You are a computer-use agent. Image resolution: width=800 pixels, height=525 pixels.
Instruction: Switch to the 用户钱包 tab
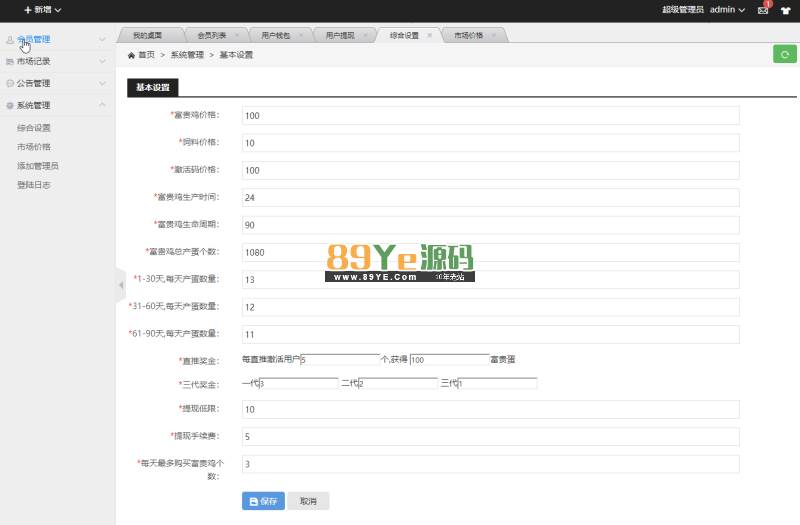coord(276,35)
